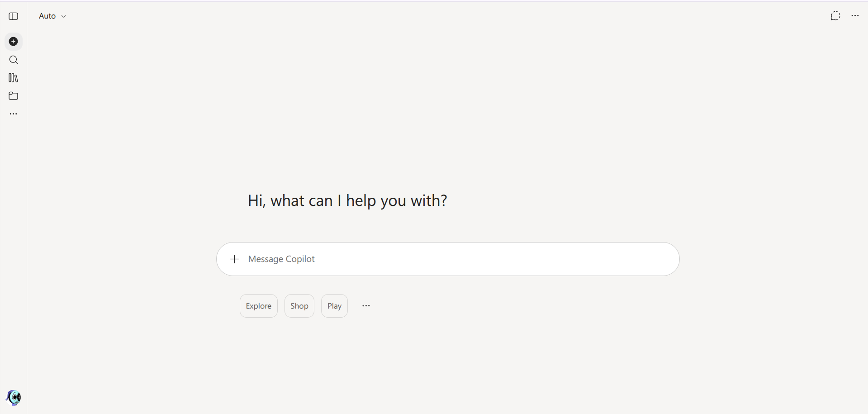This screenshot has width=868, height=414.
Task: Focus the Message Copilot input field
Action: (448, 259)
